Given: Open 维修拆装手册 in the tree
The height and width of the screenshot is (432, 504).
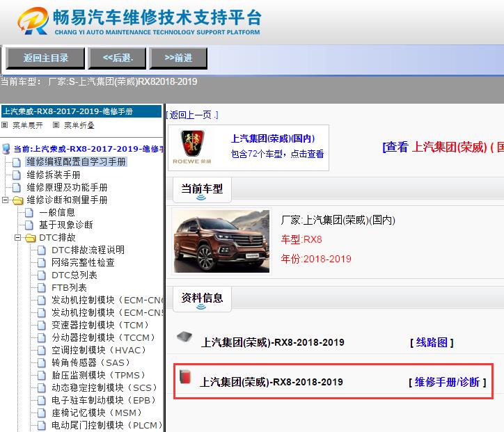Looking at the screenshot, I should 54,175.
